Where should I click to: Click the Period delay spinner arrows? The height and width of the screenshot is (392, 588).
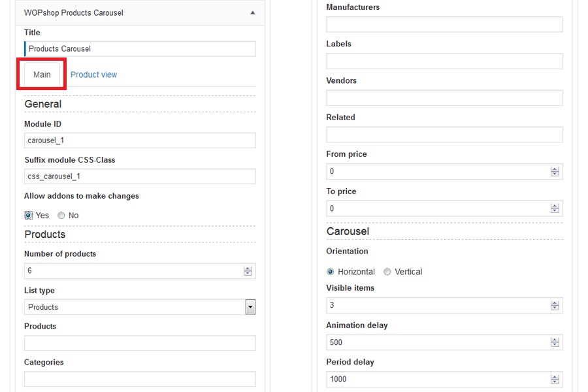pos(555,380)
